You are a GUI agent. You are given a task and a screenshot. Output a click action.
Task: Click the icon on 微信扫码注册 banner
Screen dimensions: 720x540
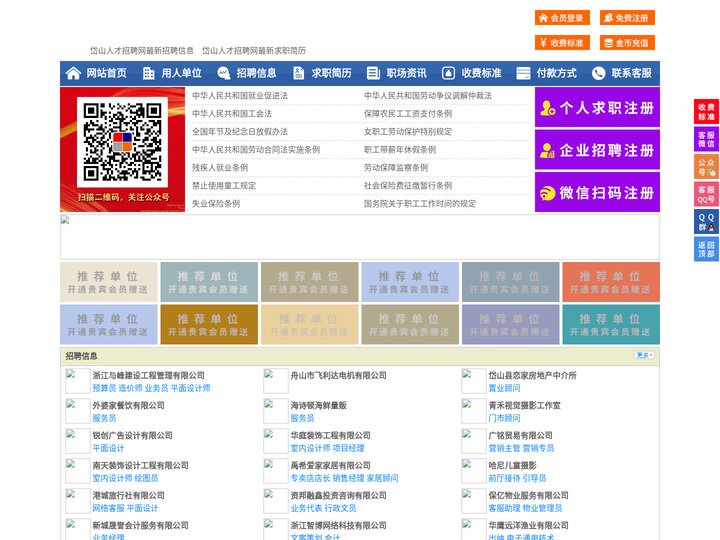pos(547,193)
